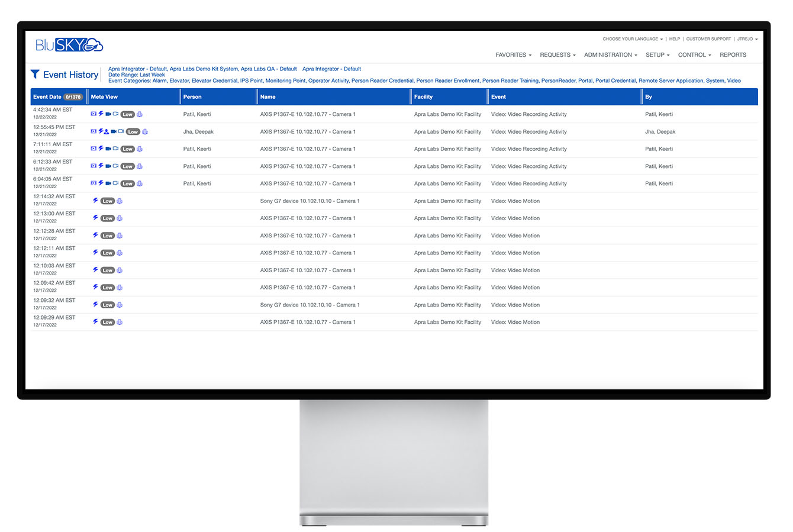
Task: Click the lightning bolt icon in the 12:10:03 AM row
Action: point(95,270)
